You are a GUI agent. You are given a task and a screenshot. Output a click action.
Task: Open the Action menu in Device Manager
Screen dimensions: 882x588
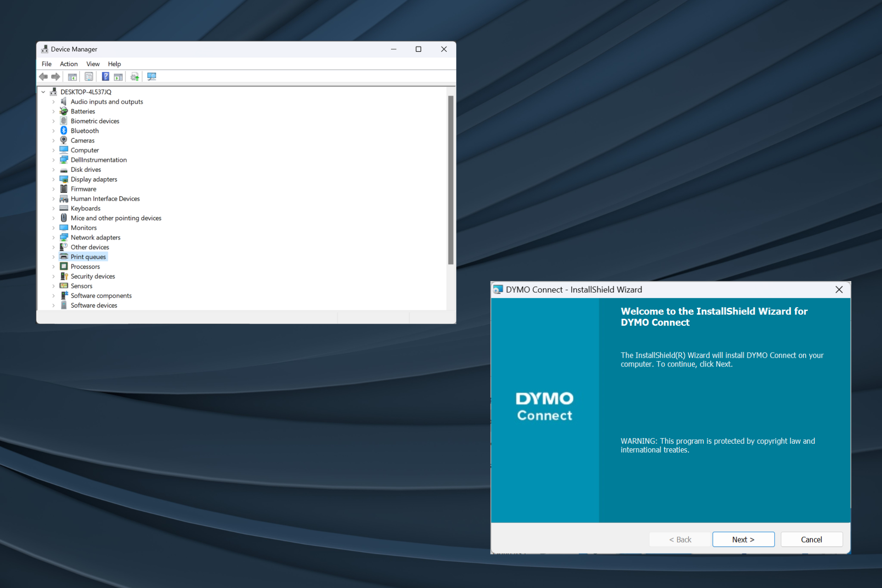tap(68, 64)
